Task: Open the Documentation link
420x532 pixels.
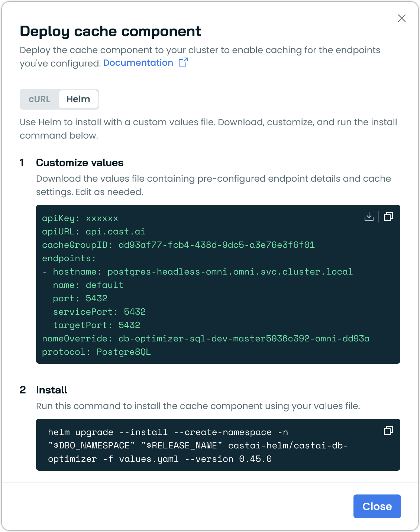Action: click(138, 63)
